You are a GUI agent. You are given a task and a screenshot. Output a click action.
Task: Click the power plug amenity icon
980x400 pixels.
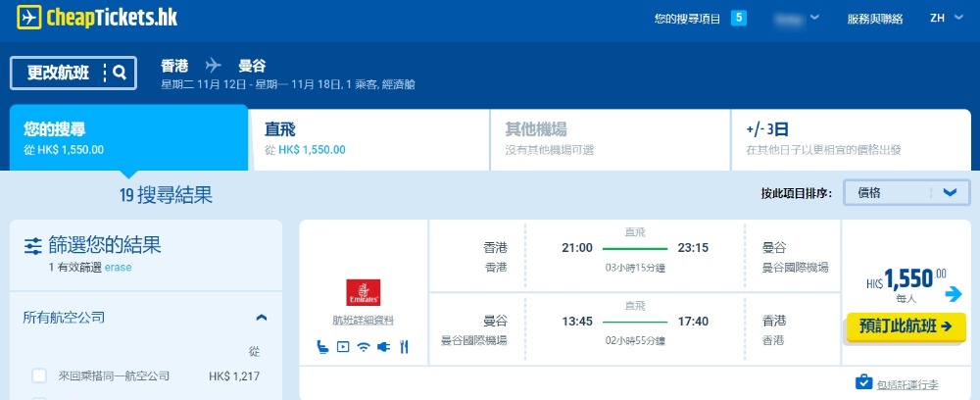coord(383,346)
